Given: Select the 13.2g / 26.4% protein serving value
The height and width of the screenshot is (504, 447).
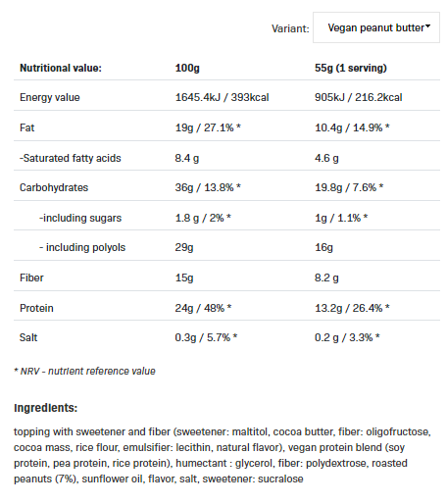Looking at the screenshot, I should (352, 308).
